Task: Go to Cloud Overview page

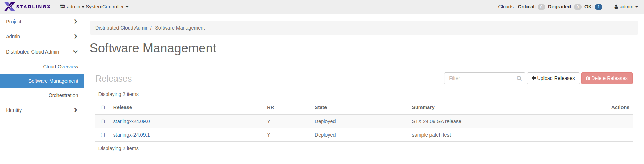Action: pos(61,67)
